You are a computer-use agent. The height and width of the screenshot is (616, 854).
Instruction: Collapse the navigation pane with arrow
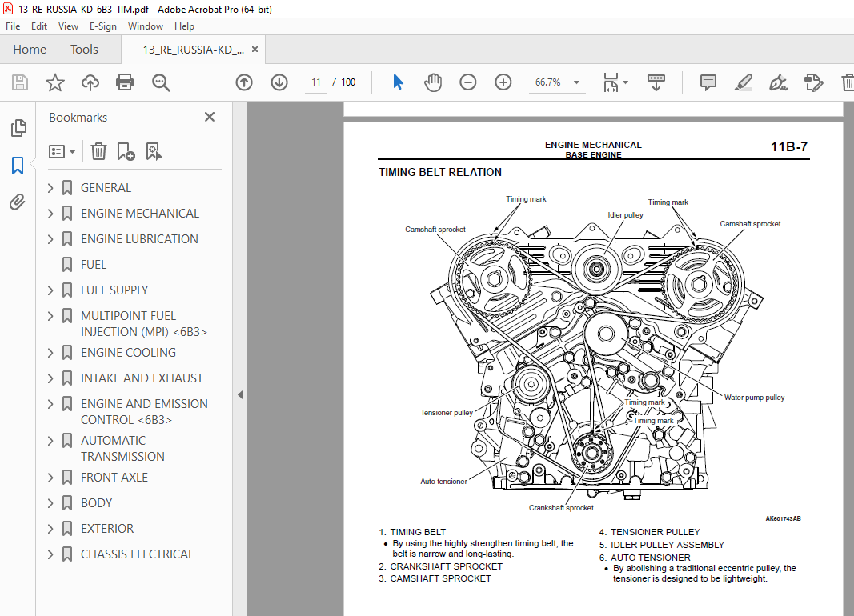pyautogui.click(x=239, y=394)
